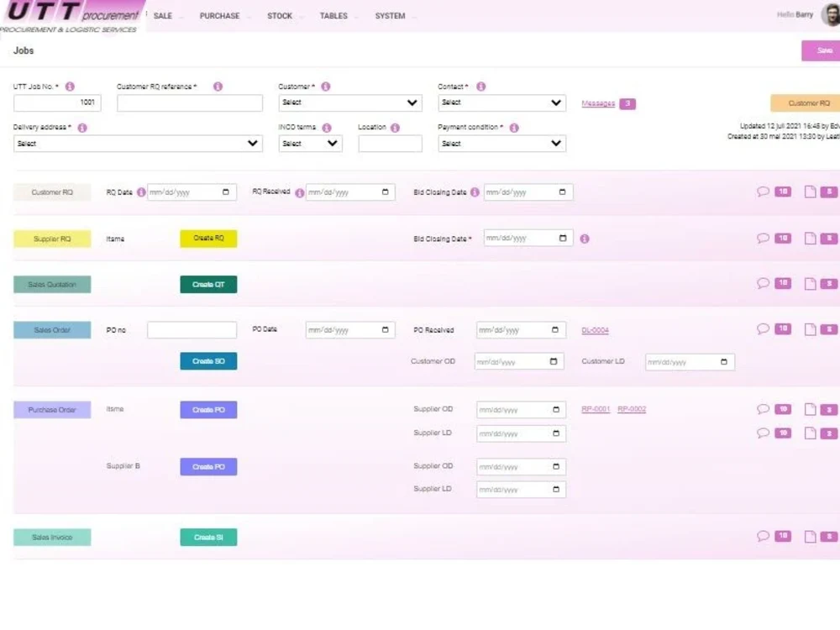Open the SYSTEM menu
Image resolution: width=840 pixels, height=630 pixels.
pos(390,16)
